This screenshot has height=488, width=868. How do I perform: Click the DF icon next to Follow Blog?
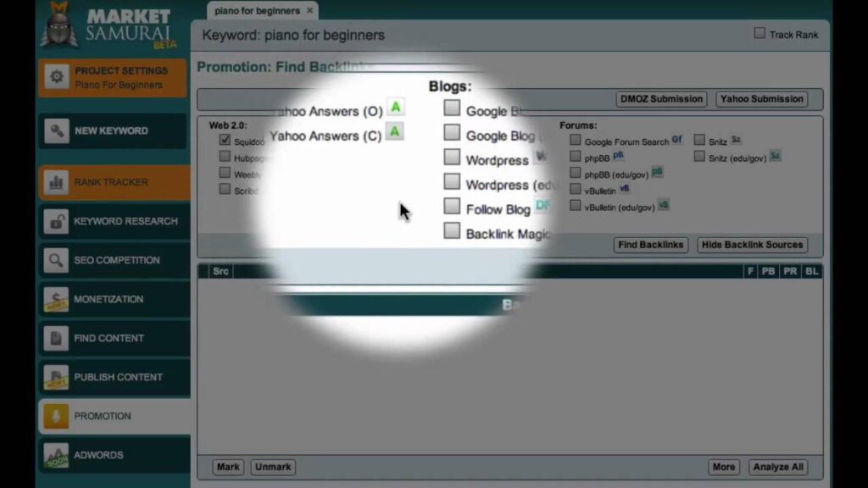[x=542, y=205]
